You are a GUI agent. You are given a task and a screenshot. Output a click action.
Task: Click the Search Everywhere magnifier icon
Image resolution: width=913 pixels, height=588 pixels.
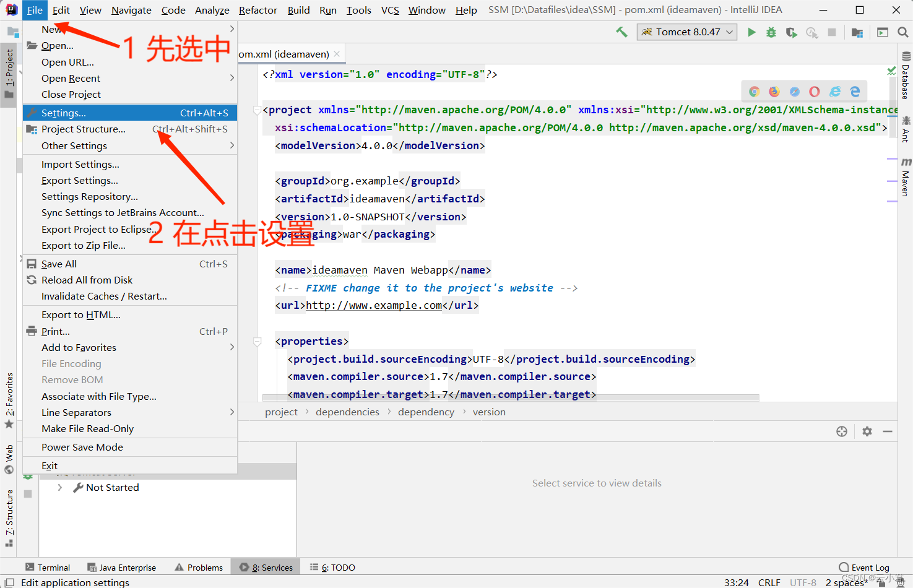[x=903, y=32]
